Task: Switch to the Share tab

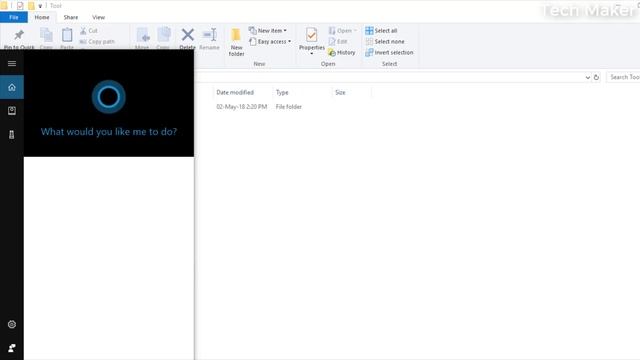Action: coord(71,17)
